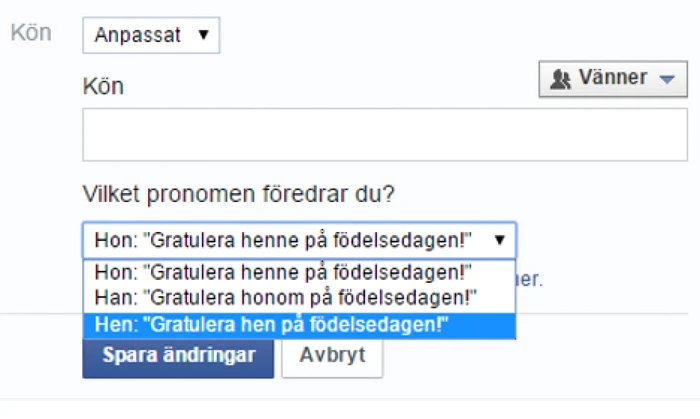The width and height of the screenshot is (700, 419).
Task: Collapse the pronoun dropdown showing Hon
Action: (299, 240)
